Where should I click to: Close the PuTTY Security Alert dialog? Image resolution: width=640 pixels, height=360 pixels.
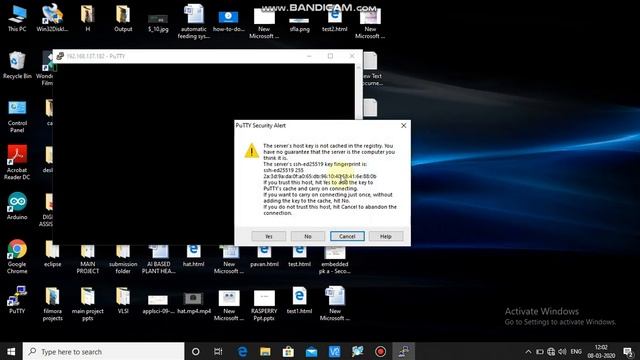point(403,126)
